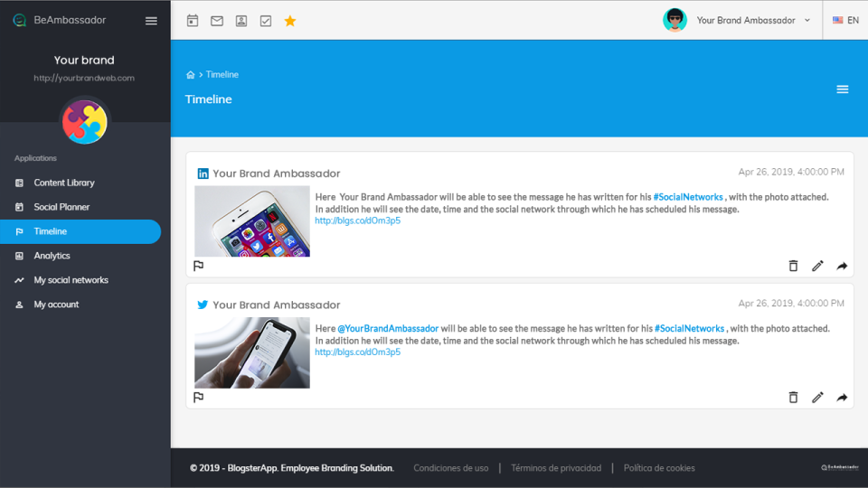868x488 pixels.
Task: Edit the Twitter post with pencil icon
Action: pos(817,398)
